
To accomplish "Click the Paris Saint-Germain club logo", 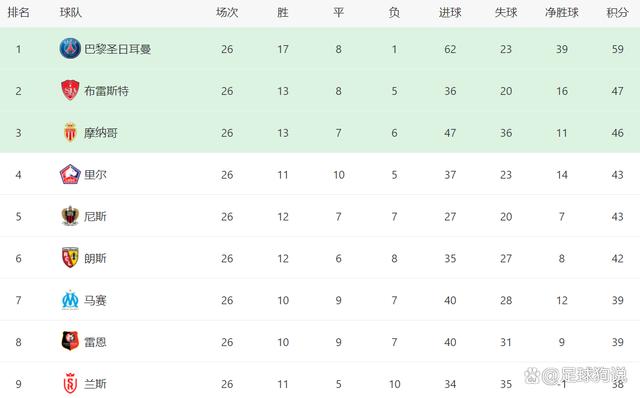I will [70, 49].
